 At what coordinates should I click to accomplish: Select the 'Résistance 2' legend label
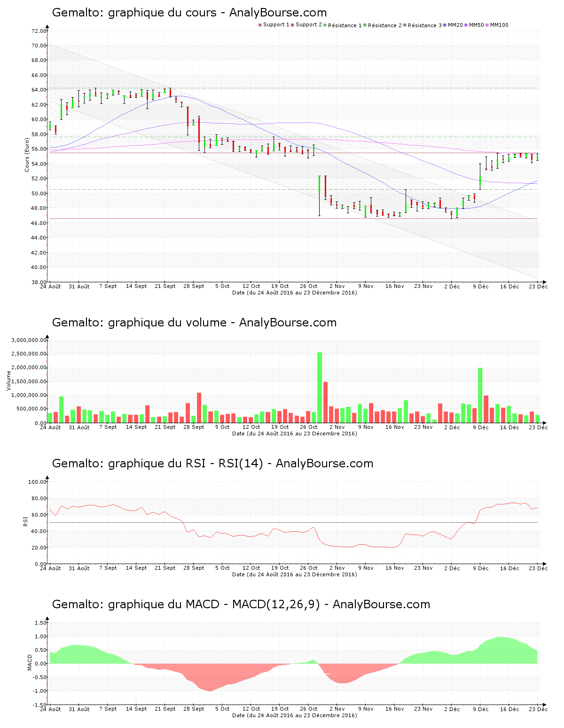[x=385, y=25]
